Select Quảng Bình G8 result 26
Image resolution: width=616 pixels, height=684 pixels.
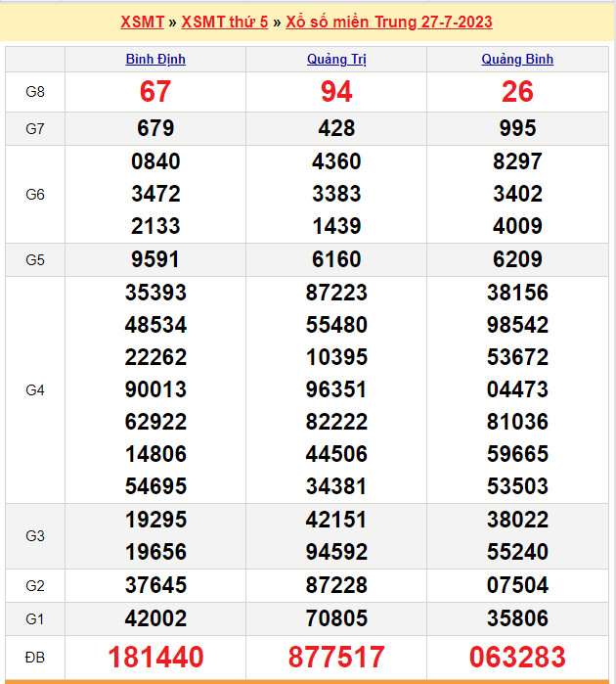coord(517,92)
